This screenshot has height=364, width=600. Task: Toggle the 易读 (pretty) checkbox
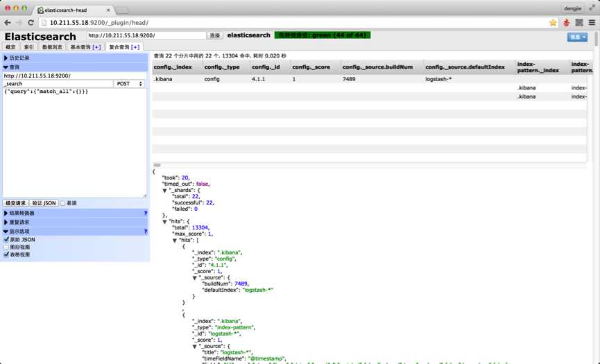point(62,203)
